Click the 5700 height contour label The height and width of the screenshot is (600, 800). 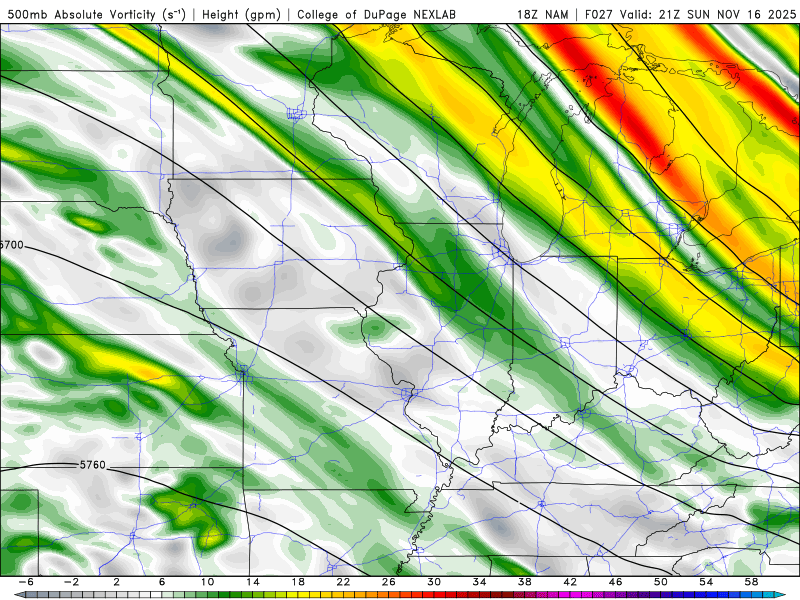[12, 245]
